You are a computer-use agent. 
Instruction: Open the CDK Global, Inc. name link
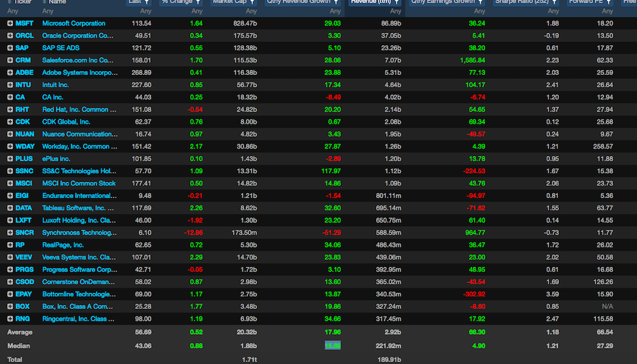[x=66, y=122]
